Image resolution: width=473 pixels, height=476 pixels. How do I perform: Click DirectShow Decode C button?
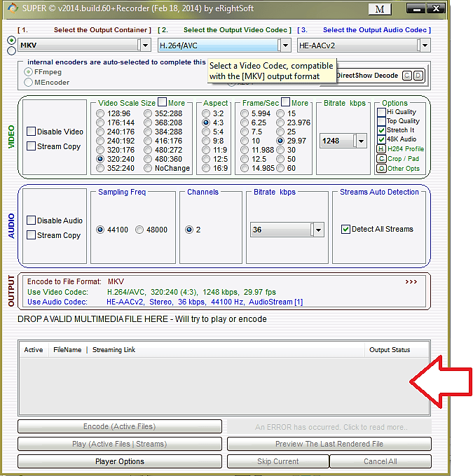[x=408, y=76]
